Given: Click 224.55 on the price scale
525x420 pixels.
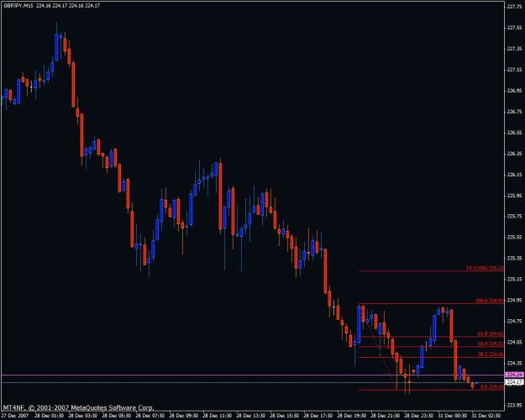Looking at the screenshot, I should tap(515, 342).
